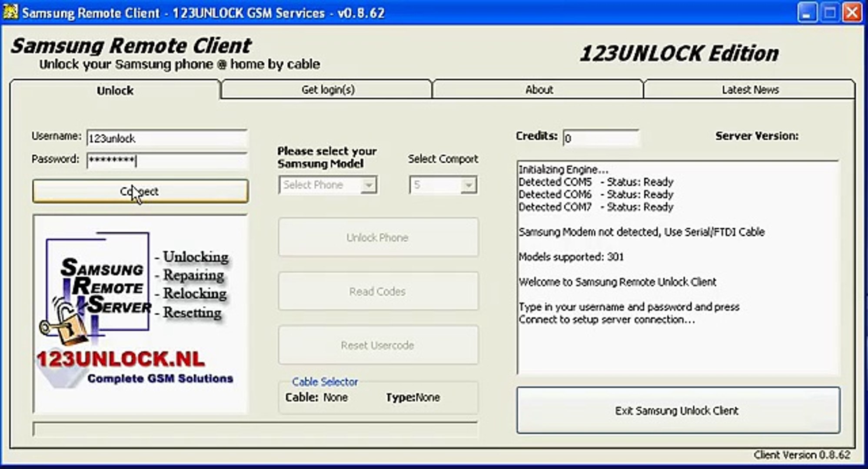Click the 'Models supported: 301' log line
The image size is (868, 469).
[x=571, y=257]
